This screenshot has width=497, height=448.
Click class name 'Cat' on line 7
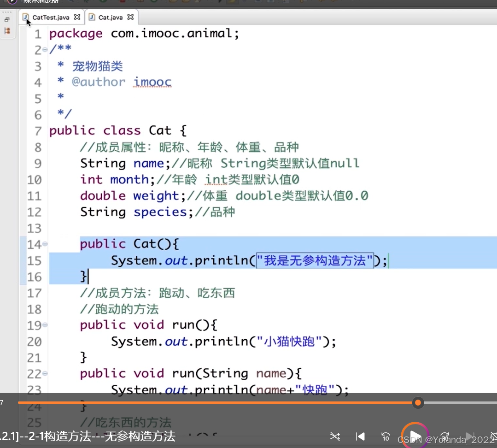(160, 130)
